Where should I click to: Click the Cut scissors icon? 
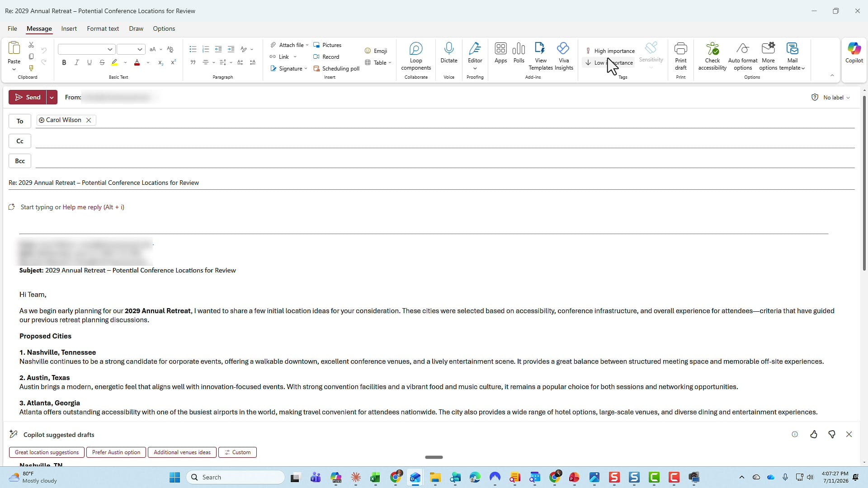(31, 45)
